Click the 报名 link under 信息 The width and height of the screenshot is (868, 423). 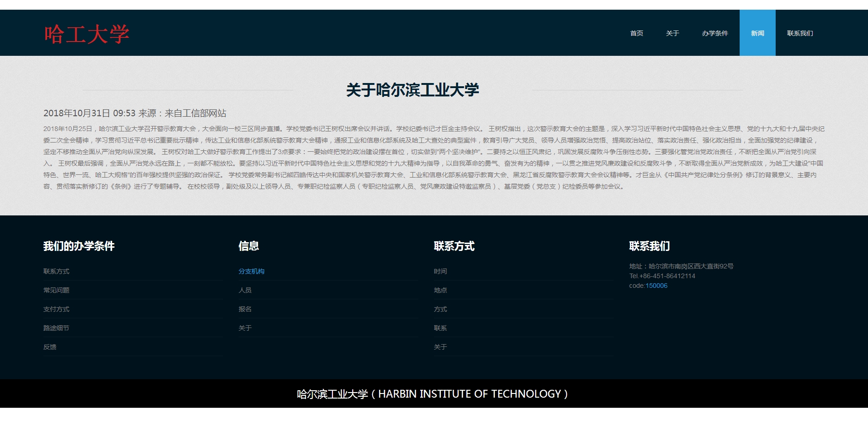(245, 309)
